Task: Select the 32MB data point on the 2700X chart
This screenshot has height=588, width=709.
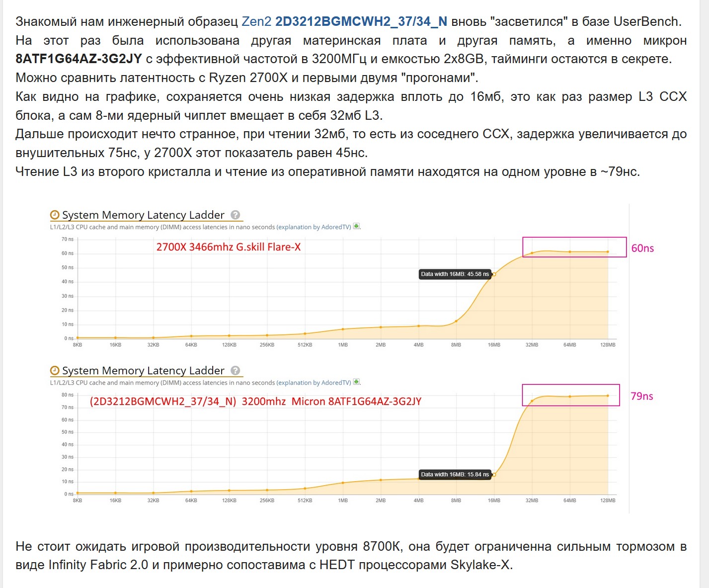Action: (532, 253)
